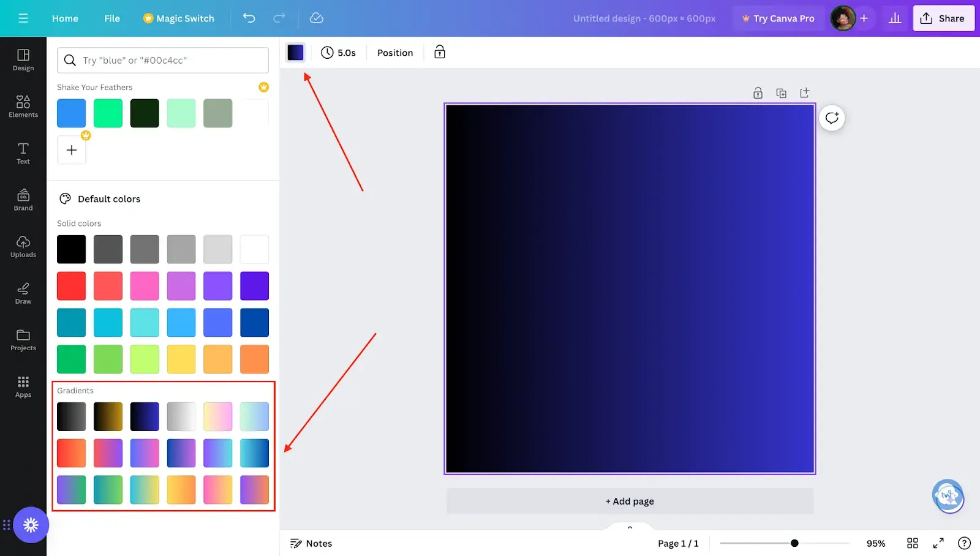The height and width of the screenshot is (556, 980).
Task: Open the Notes panel
Action: (311, 543)
